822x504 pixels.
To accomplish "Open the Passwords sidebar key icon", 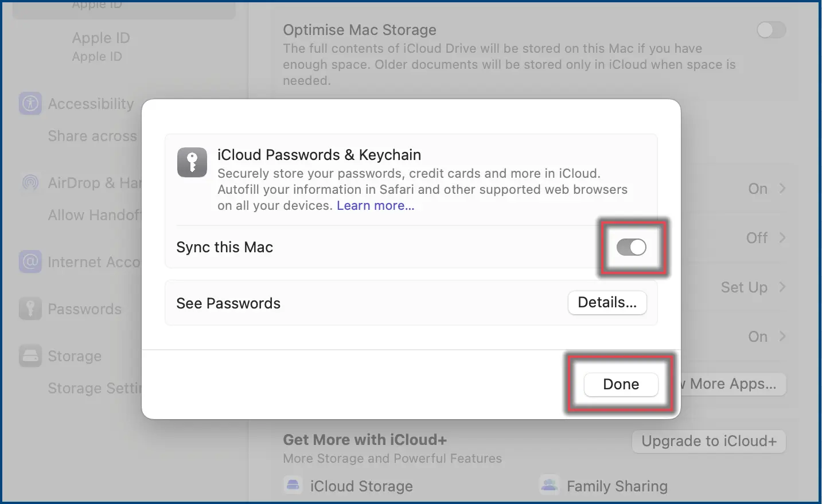I will [30, 309].
